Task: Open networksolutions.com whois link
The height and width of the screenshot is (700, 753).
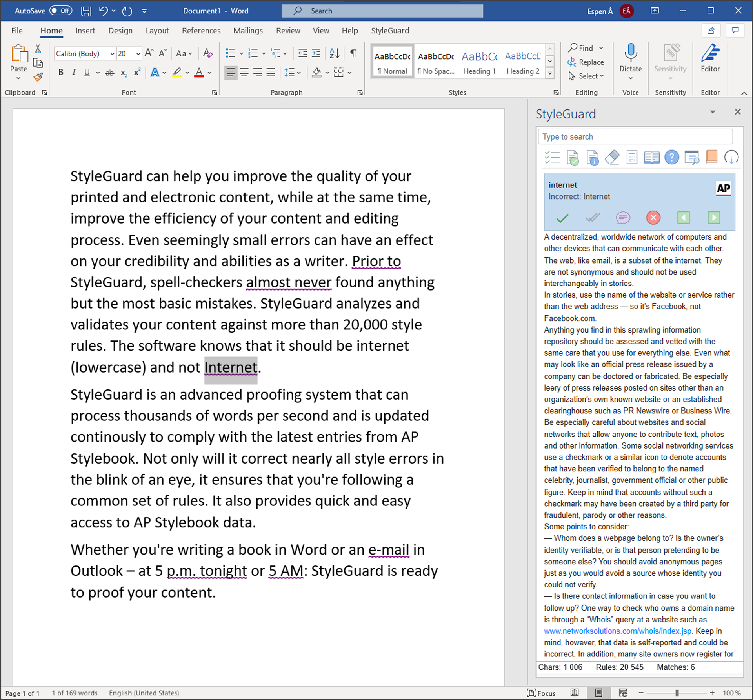Action: pyautogui.click(x=618, y=631)
